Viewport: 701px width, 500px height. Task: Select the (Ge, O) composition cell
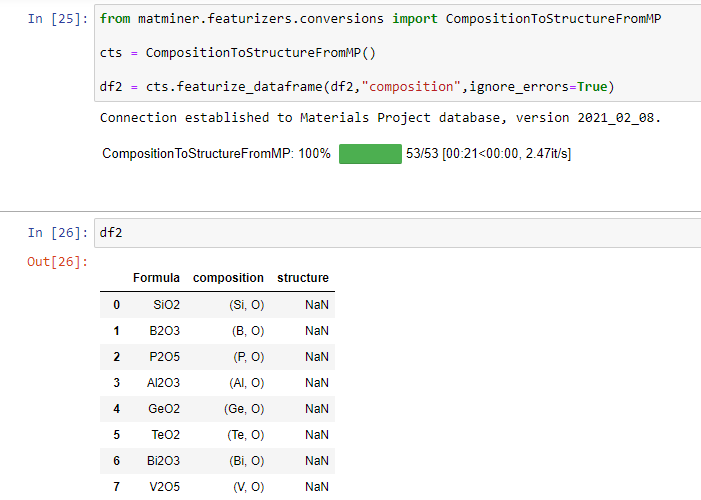(241, 408)
